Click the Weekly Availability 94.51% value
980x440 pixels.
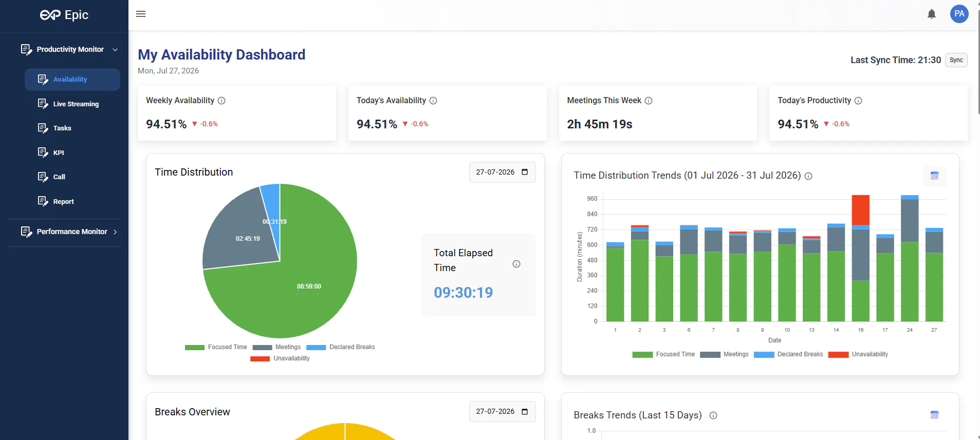[x=166, y=124]
